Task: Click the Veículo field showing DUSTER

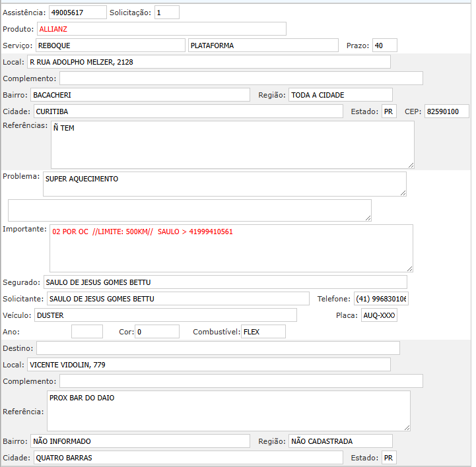Action: coord(166,315)
